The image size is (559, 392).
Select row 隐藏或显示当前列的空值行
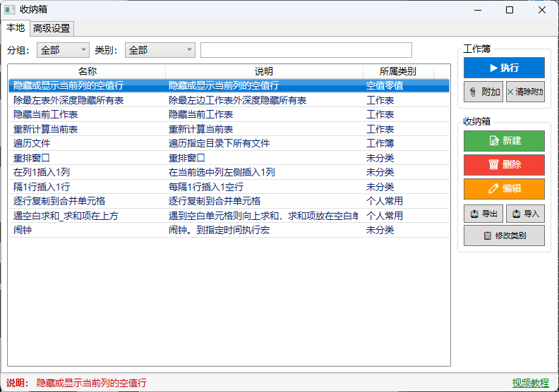coord(229,85)
